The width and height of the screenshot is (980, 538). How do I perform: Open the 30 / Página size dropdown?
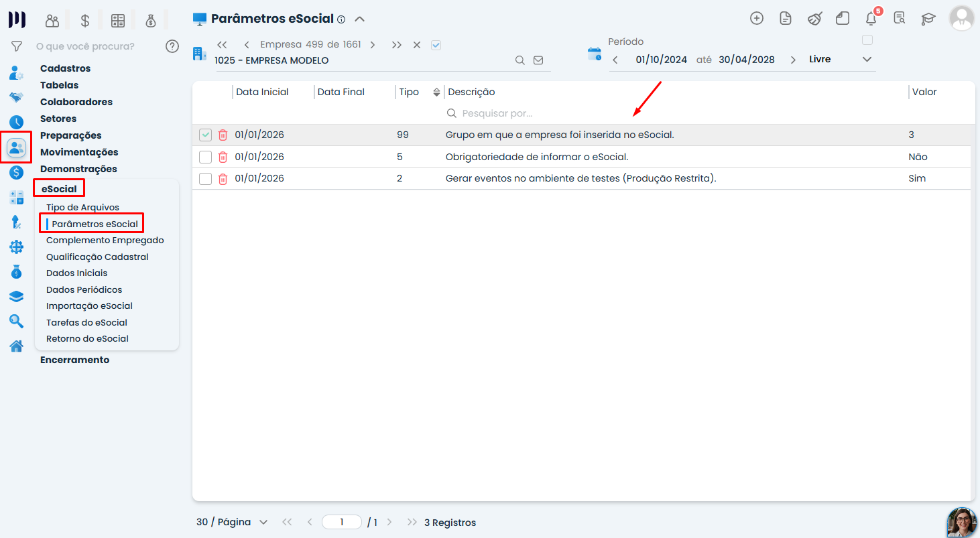[x=232, y=522]
